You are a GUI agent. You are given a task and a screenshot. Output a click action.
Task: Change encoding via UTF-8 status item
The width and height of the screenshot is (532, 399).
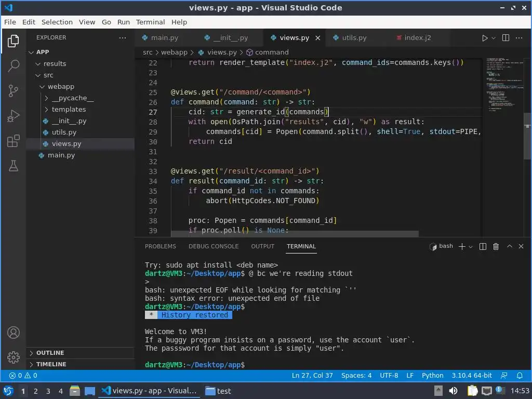389,375
